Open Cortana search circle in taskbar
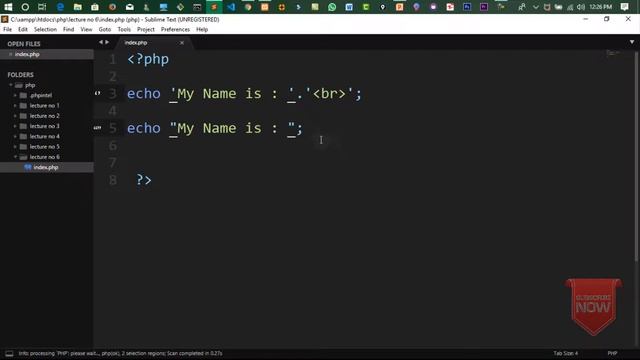Viewport: 640px width, 360px height. [25, 7]
